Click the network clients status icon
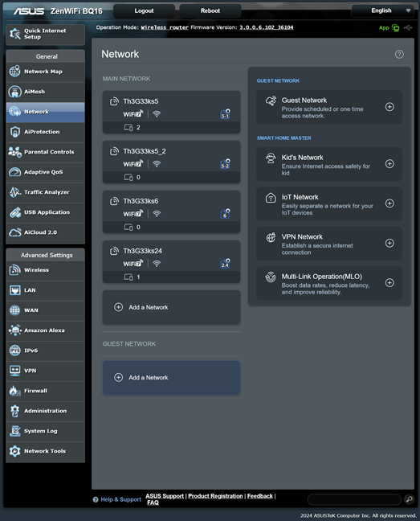Image resolution: width=420 pixels, height=521 pixels. tap(395, 28)
